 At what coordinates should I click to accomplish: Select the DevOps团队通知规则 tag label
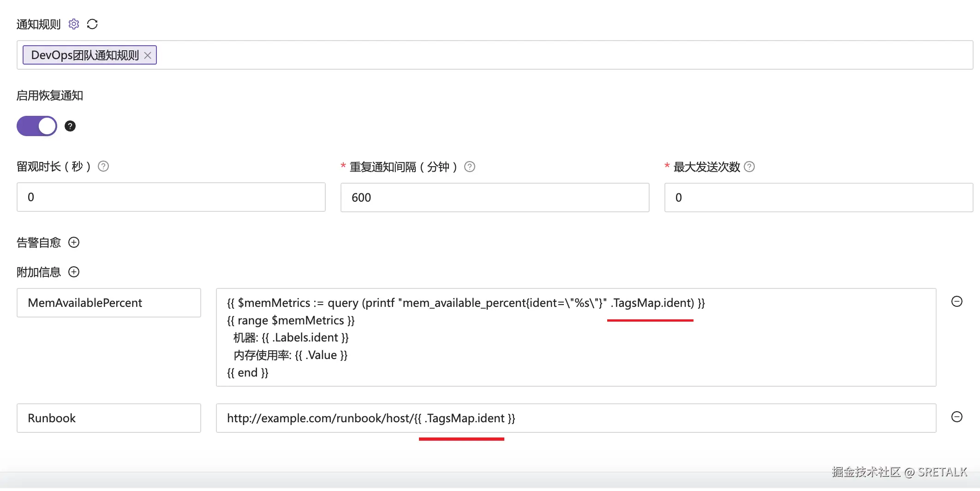(85, 55)
